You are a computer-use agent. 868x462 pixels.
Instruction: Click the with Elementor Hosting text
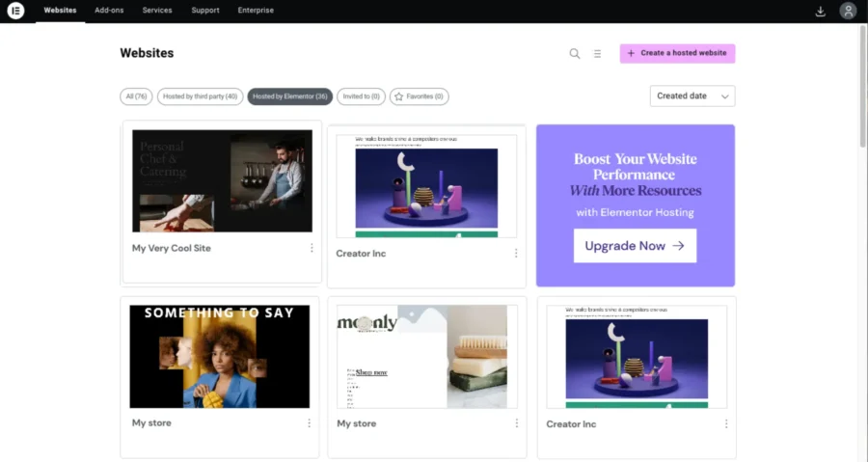click(635, 212)
